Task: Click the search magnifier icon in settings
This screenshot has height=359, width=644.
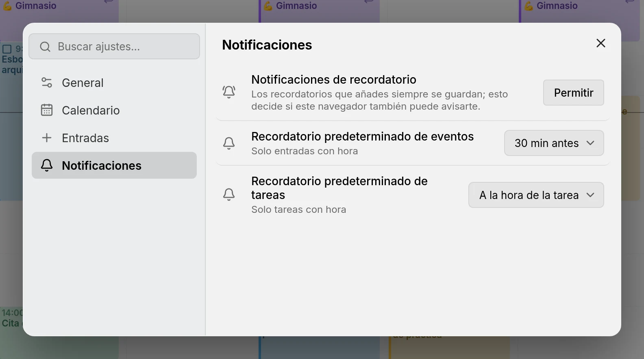Action: [45, 47]
